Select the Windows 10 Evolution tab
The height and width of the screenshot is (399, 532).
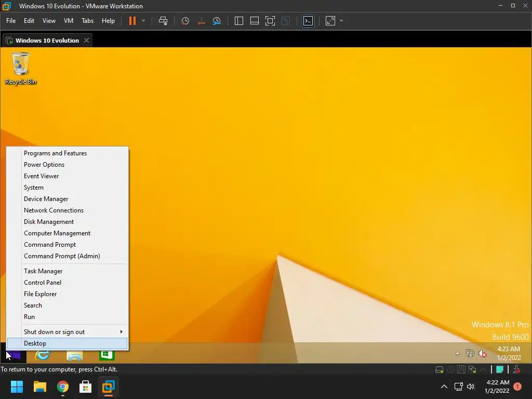coord(47,41)
